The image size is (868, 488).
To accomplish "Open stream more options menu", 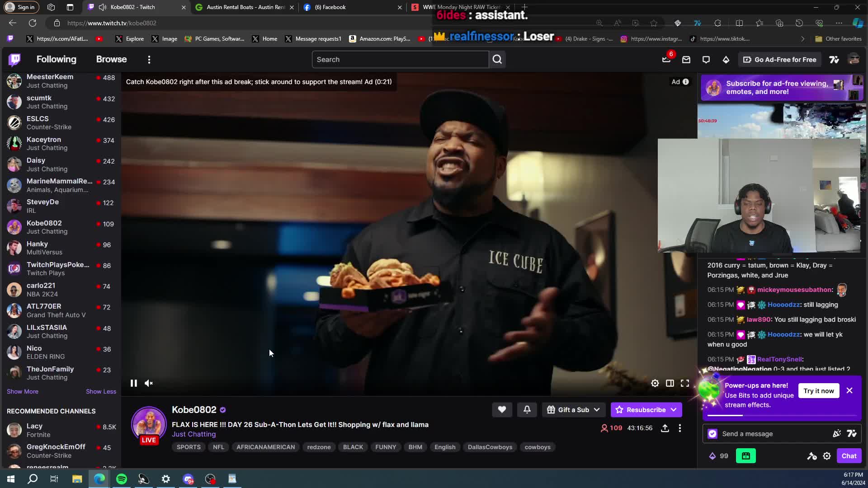I will (680, 428).
